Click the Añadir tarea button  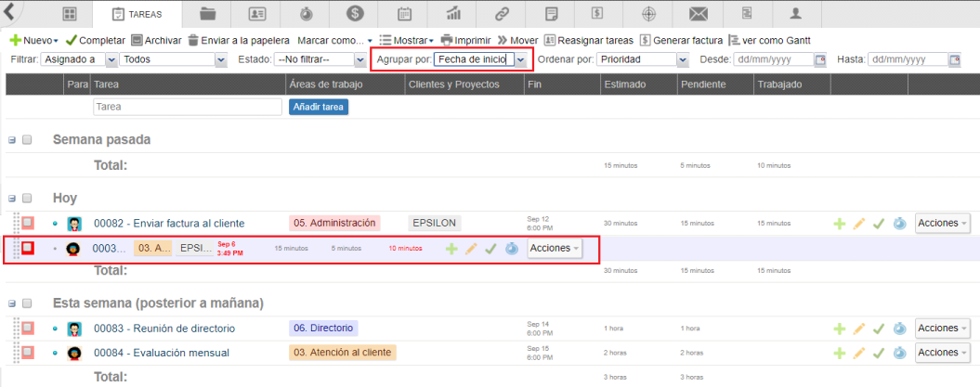point(319,107)
